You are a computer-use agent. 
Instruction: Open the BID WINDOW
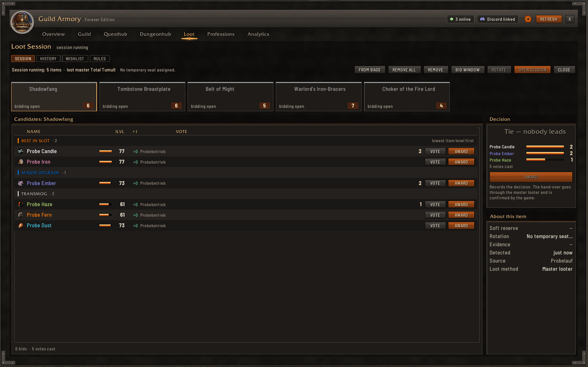(467, 70)
